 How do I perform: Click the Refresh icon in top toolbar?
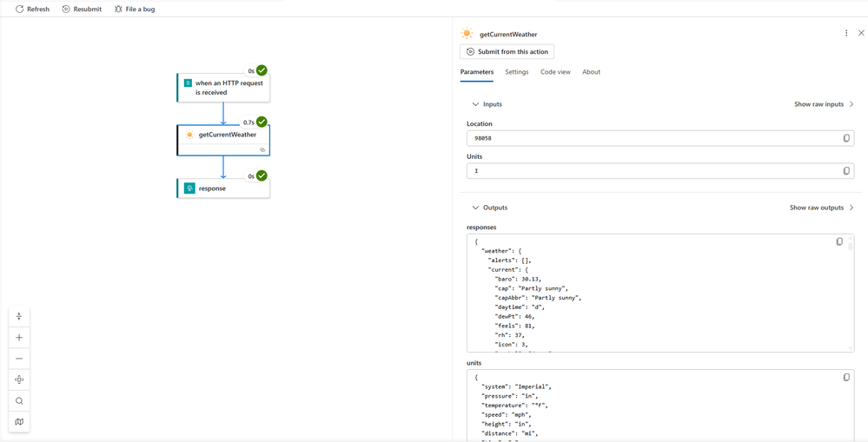[19, 9]
